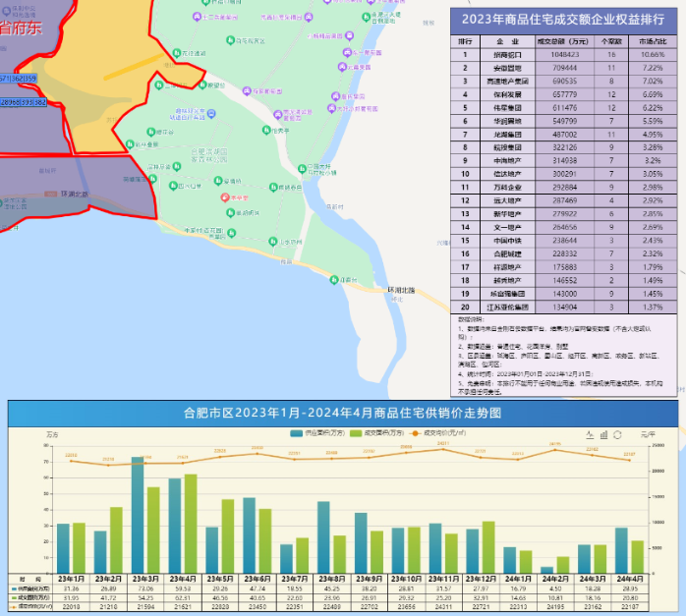Toggle the 供应面积 legend series
Screen dimensions: 686x616
(320, 431)
